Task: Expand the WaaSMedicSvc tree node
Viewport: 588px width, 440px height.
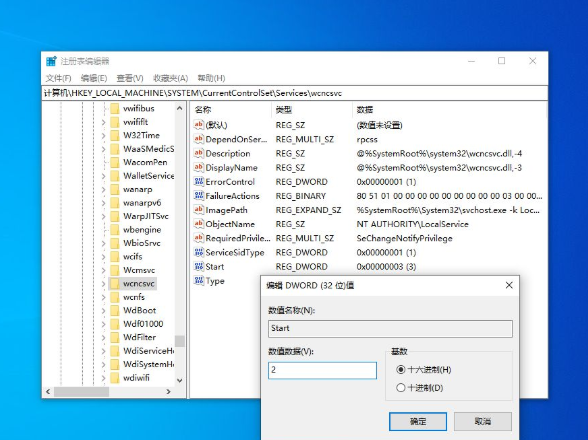Action: (103, 149)
